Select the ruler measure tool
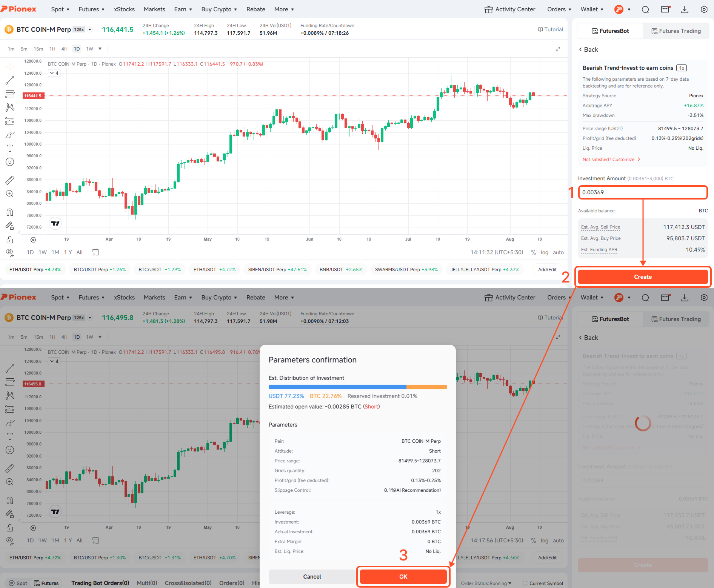Viewport: 714px width, 588px height. point(10,180)
